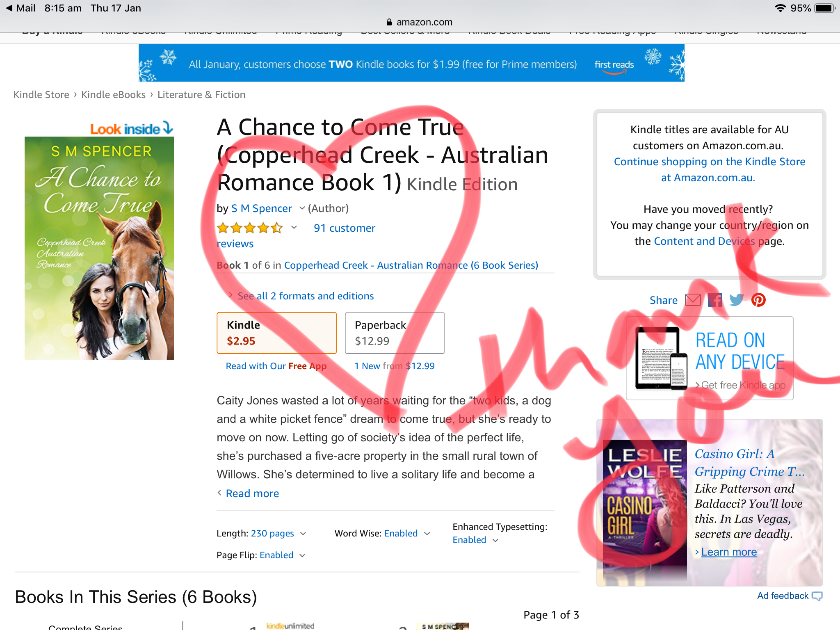Share this book via email icon

coord(693,300)
